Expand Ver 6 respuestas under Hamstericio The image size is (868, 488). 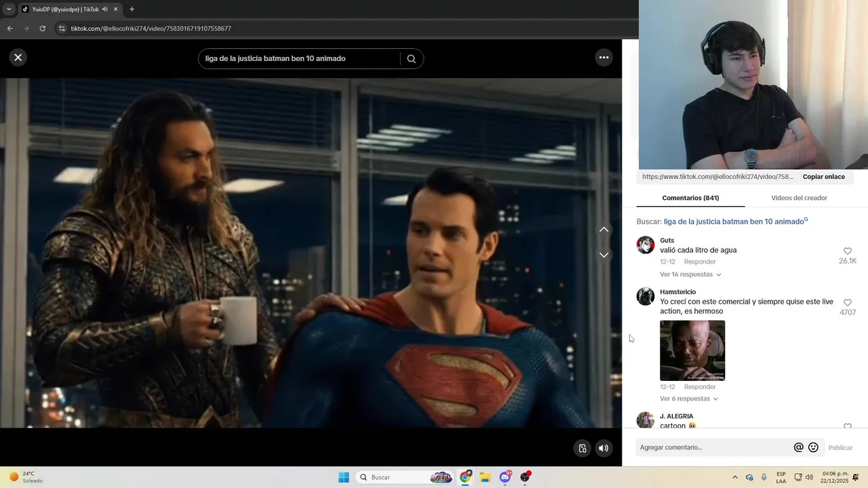coord(689,399)
